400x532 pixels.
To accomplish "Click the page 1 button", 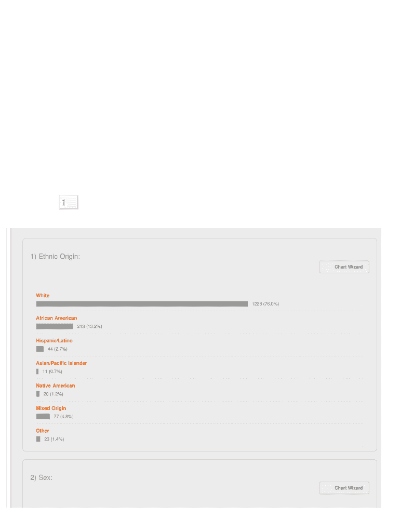I will click(68, 202).
